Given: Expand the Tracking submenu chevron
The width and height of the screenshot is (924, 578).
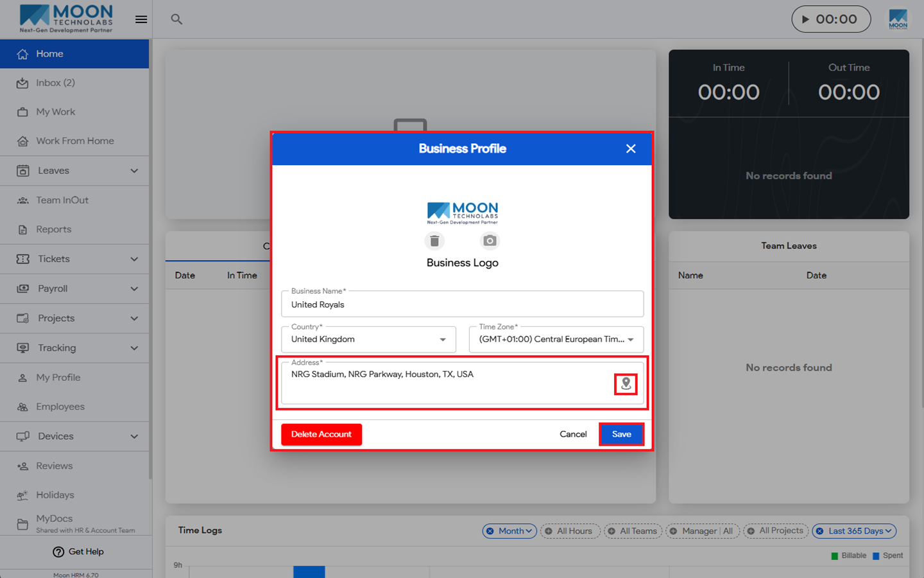Looking at the screenshot, I should [134, 347].
